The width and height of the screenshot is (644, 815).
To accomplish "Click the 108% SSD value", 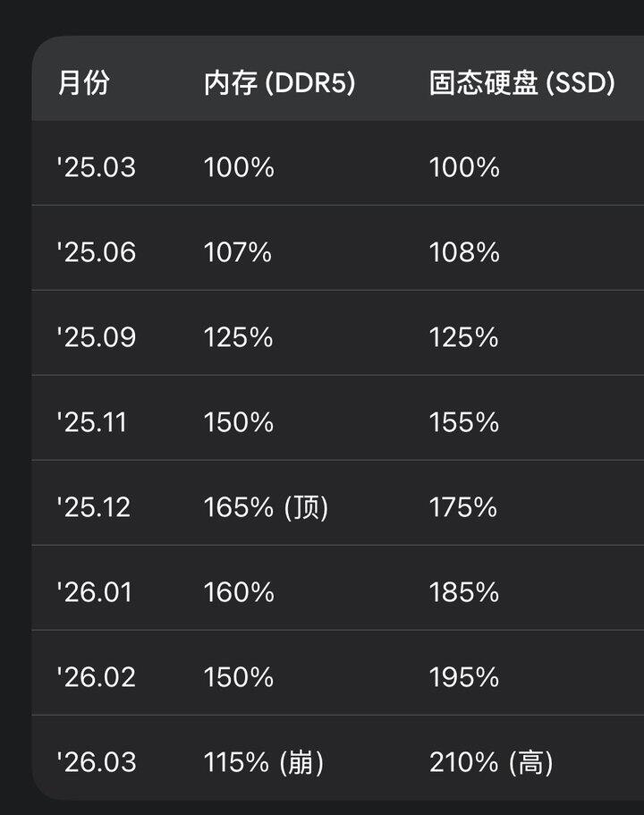I will [x=463, y=252].
